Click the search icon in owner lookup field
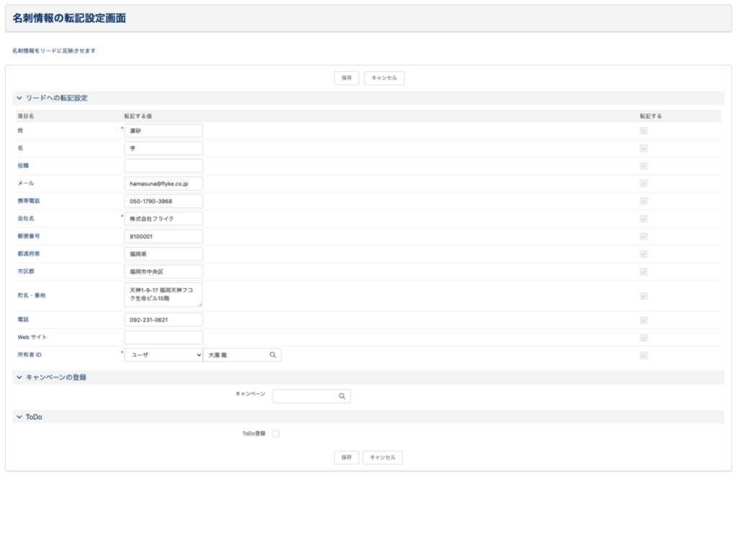Viewport: 737px width, 560px height. tap(273, 355)
